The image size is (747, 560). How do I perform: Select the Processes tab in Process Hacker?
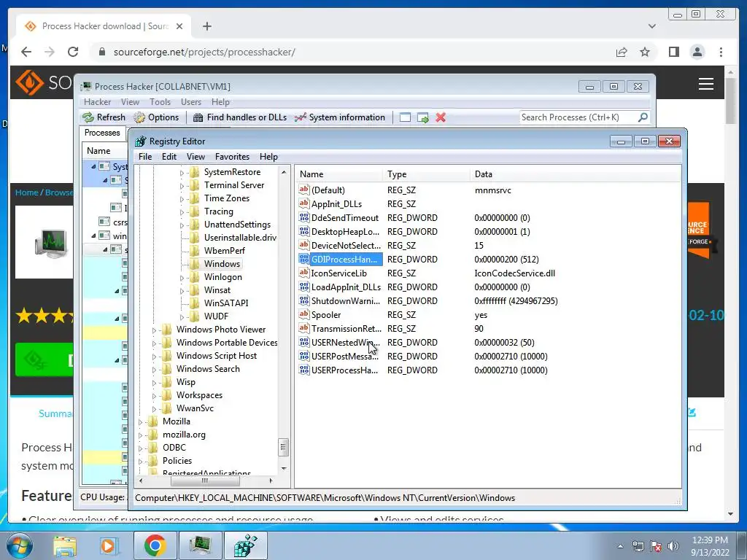tap(102, 133)
